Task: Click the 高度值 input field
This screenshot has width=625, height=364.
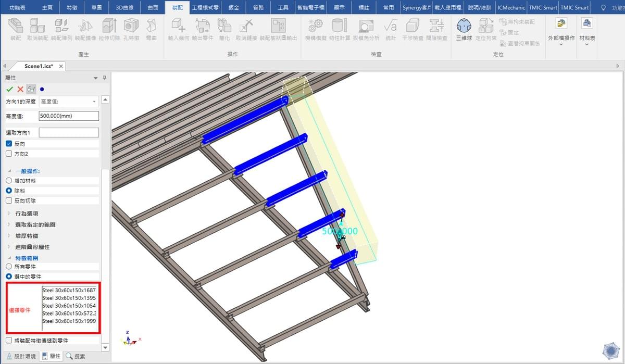Action: (69, 116)
